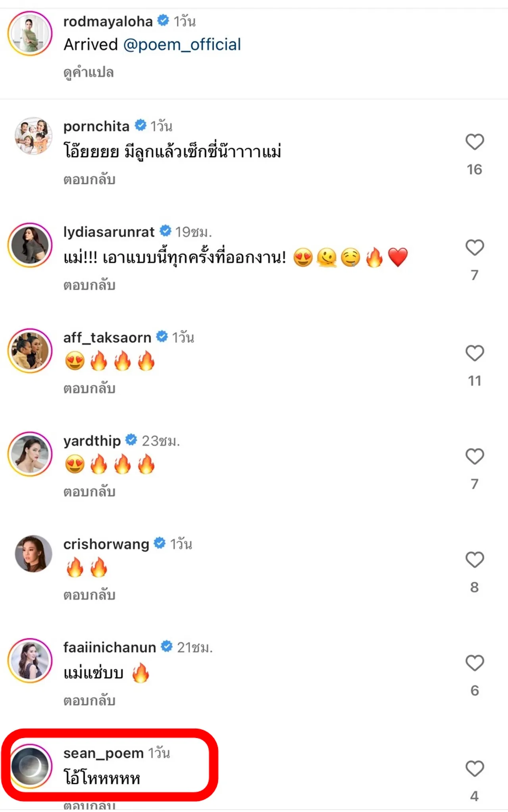Screen dimensions: 508x812
Task: Heart yardthip's comment
Action: pyautogui.click(x=474, y=457)
